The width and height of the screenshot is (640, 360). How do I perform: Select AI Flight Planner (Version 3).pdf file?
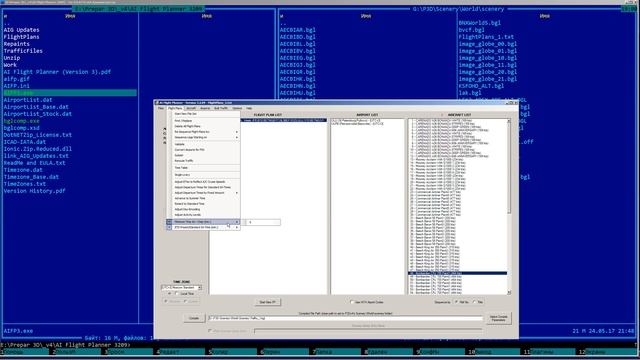pyautogui.click(x=57, y=72)
